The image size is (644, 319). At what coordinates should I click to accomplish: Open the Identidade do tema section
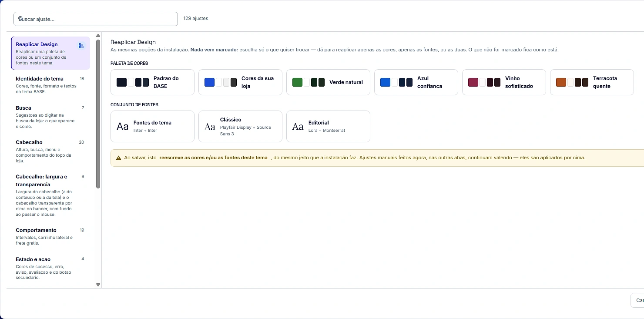[x=50, y=84]
